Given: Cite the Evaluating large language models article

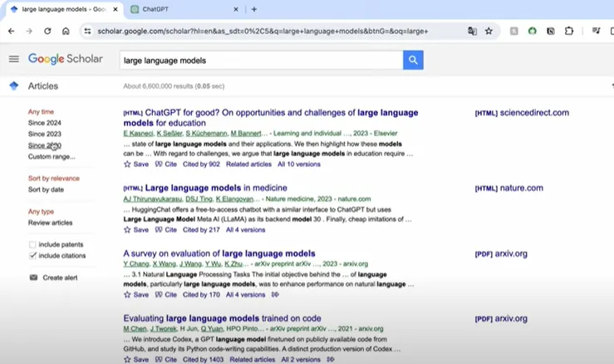Looking at the screenshot, I should coord(166,359).
